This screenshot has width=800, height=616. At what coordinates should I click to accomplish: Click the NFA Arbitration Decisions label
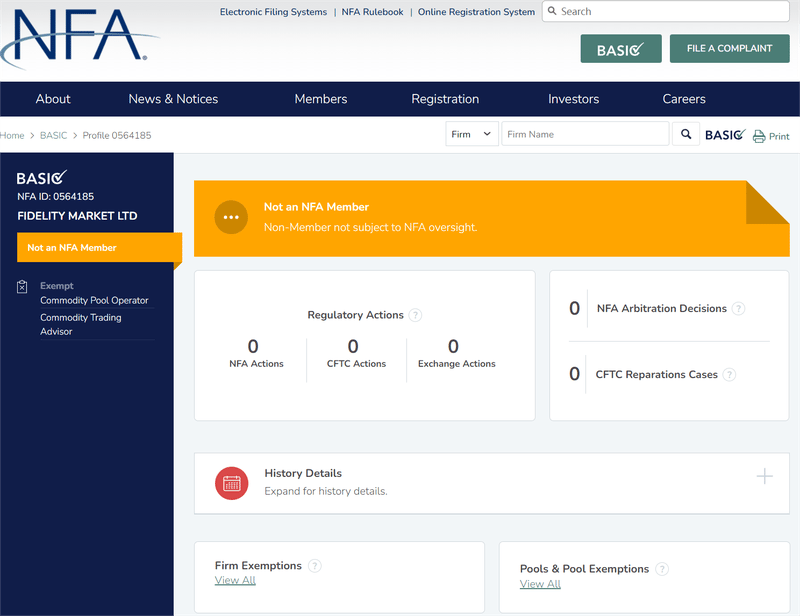[x=662, y=308]
